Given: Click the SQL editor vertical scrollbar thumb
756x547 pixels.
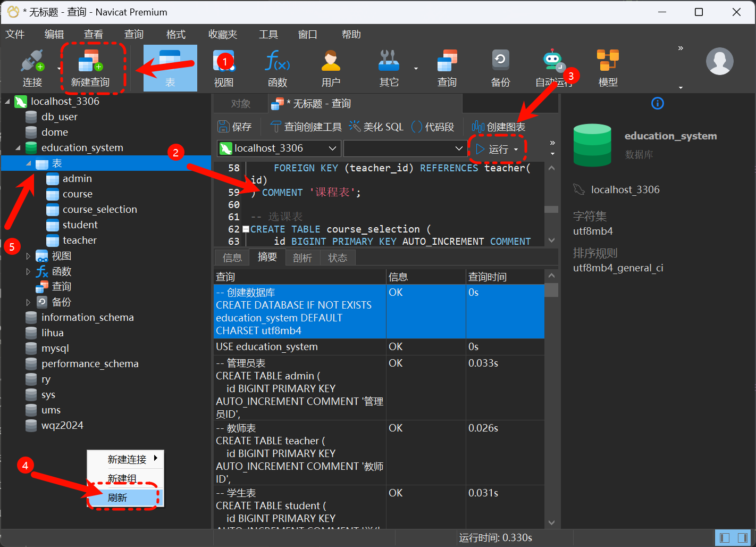Looking at the screenshot, I should point(551,209).
